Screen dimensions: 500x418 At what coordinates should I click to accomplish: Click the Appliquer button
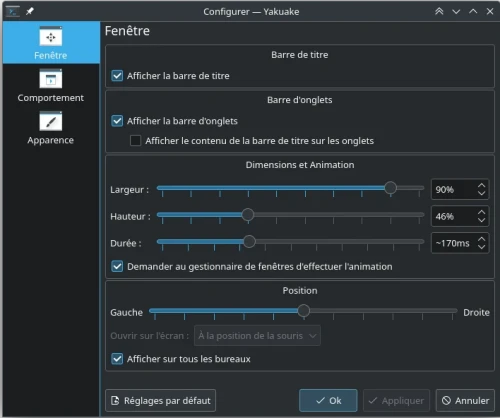point(396,400)
